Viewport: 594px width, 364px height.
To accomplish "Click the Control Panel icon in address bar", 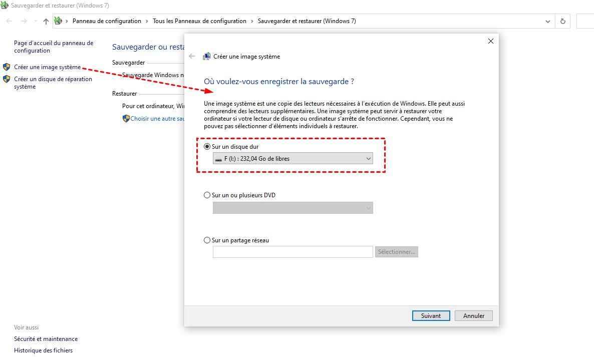I will (x=58, y=21).
